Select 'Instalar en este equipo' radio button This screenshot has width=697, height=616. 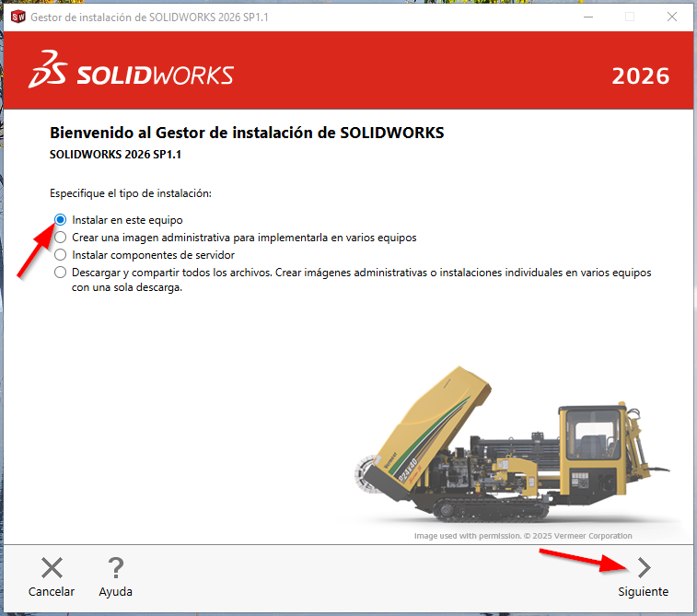(x=60, y=220)
